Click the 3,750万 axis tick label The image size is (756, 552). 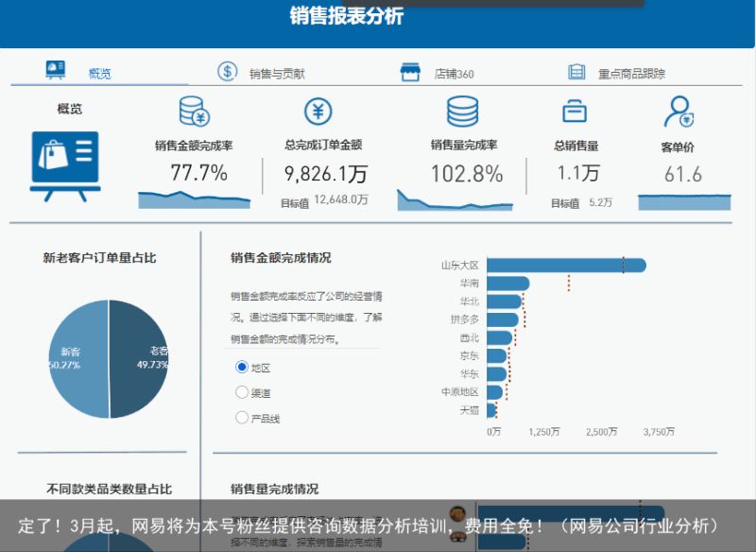coord(659,431)
